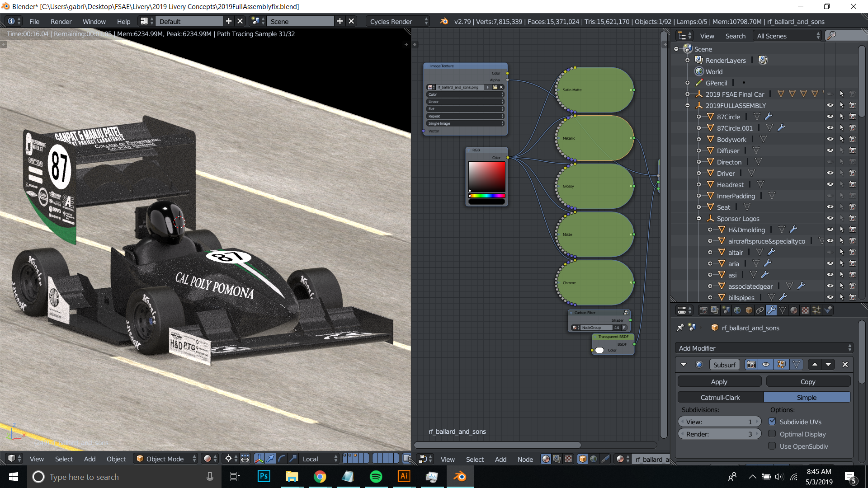The image size is (868, 488).
Task: Open the Node menu in node editor
Action: point(525,459)
